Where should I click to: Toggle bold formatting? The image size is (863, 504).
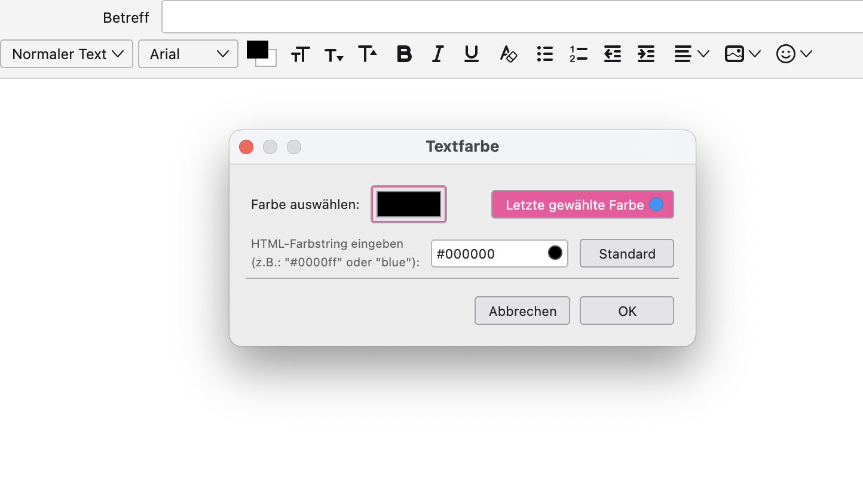pos(405,54)
